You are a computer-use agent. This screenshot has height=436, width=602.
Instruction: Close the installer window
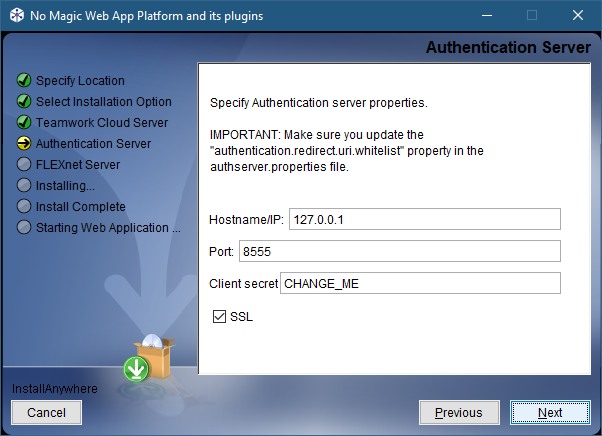click(577, 15)
